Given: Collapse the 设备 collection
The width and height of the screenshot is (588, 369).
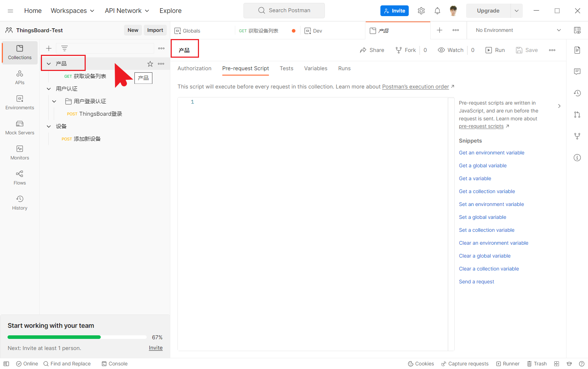Looking at the screenshot, I should pyautogui.click(x=49, y=126).
